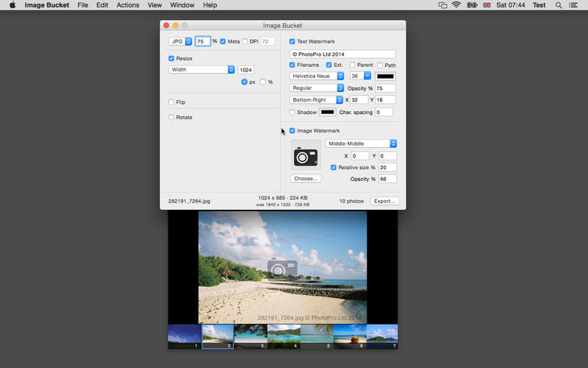Click the watermark text field PhotoPro Ltd 2014
Viewport: 588px width, 368px height.
click(x=343, y=54)
